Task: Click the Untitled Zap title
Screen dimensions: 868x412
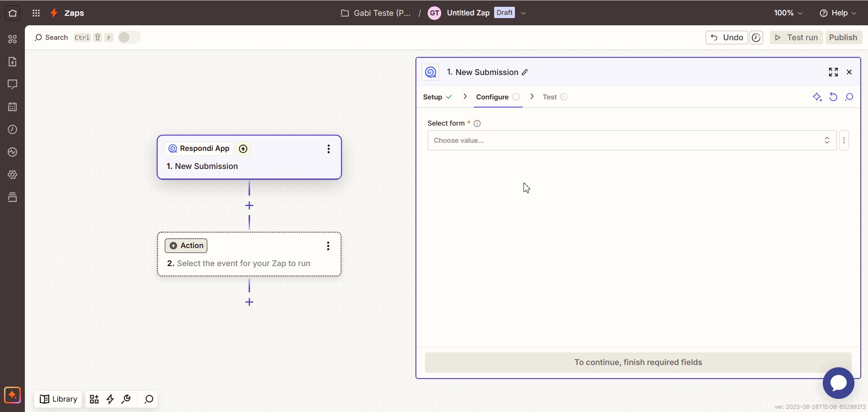Action: click(468, 13)
